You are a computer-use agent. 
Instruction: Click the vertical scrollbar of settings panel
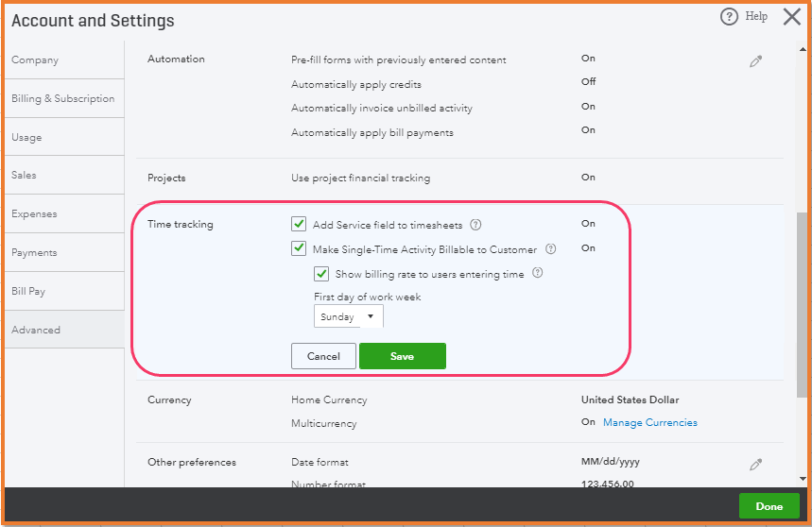[803, 302]
